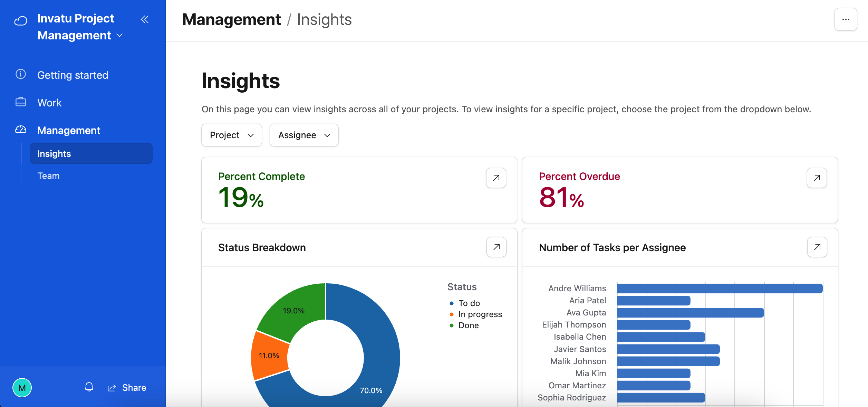868x407 pixels.
Task: Open the Invatu Project Management workspace dropdown
Action: tap(80, 27)
